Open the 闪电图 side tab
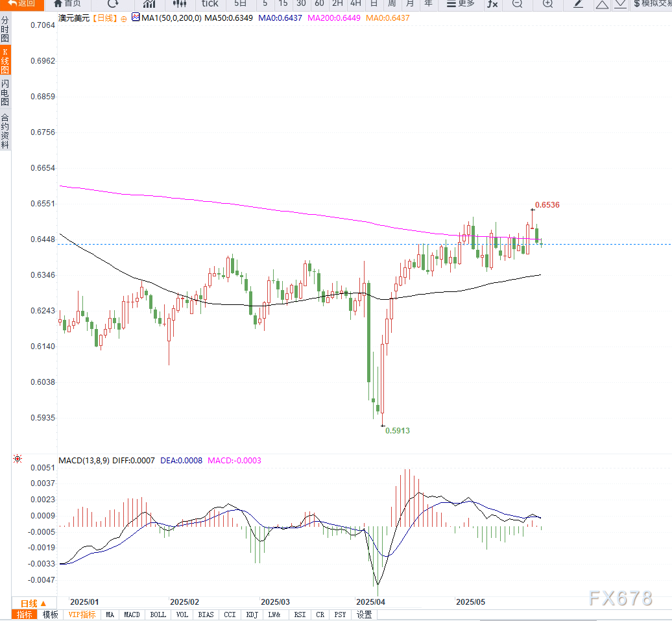This screenshot has height=621, width=672. 5,93
